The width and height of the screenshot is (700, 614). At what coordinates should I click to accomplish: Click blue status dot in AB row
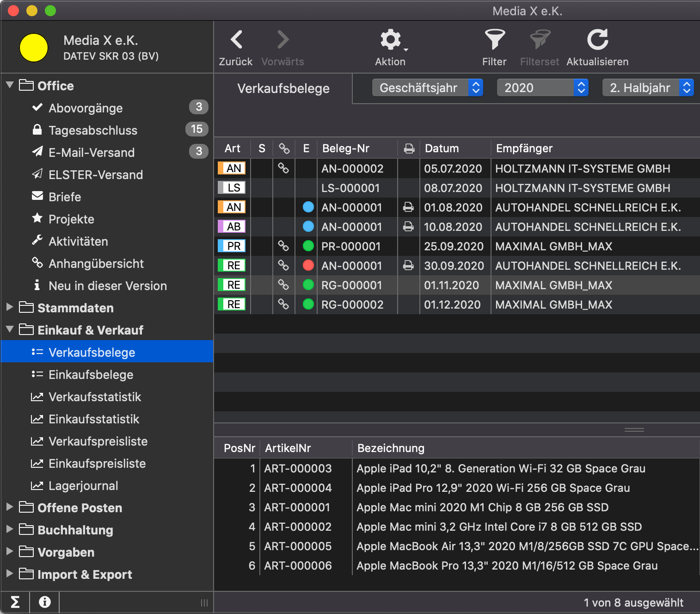pyautogui.click(x=308, y=227)
